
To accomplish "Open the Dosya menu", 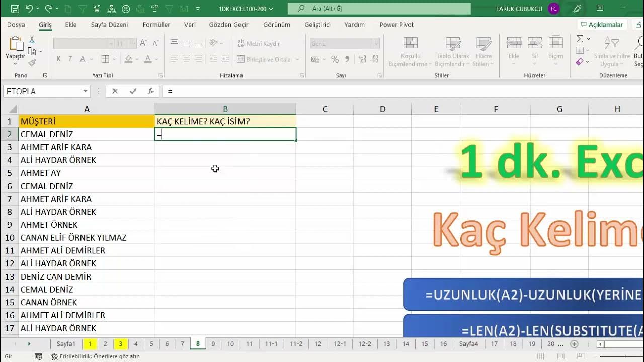I will pos(16,25).
